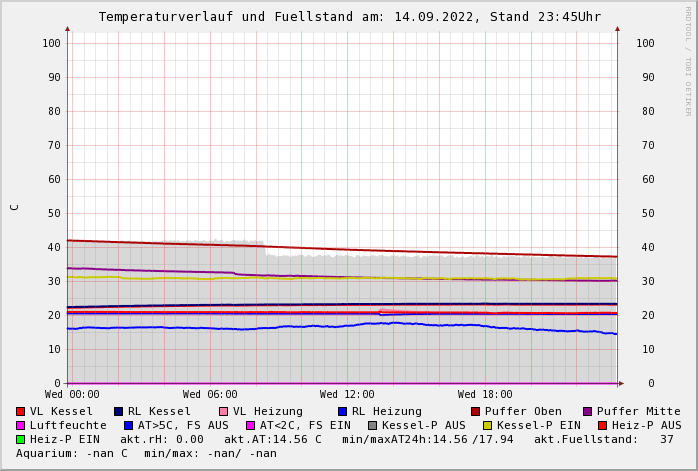
Task: Click the Wed 12:00 time axis label
Action: (347, 395)
